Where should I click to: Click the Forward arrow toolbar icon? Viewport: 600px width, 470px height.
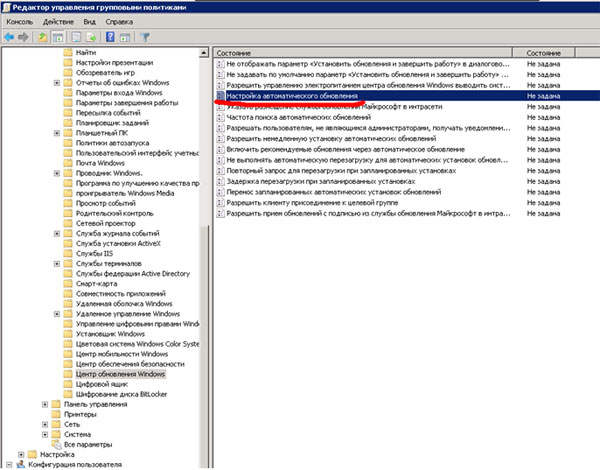pos(24,37)
